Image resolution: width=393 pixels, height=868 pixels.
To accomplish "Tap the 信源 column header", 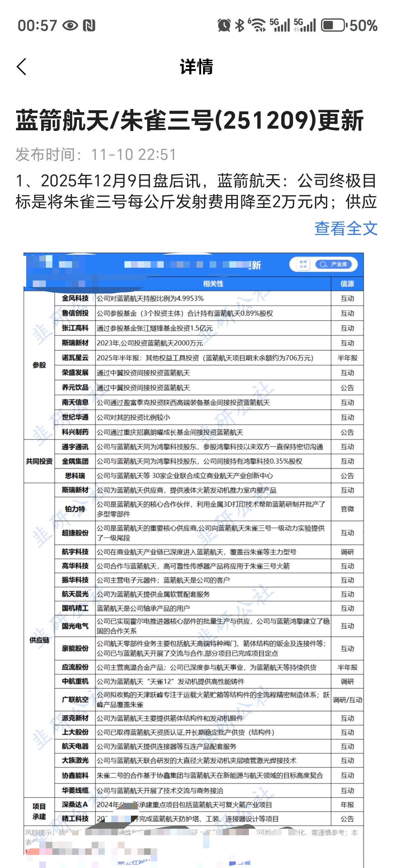I will (347, 283).
